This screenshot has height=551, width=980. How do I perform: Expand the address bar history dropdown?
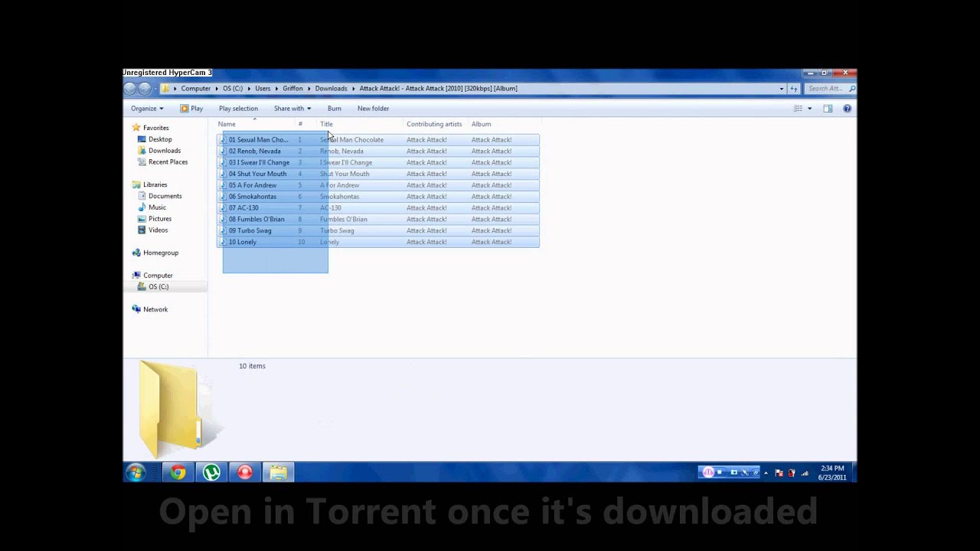click(x=782, y=89)
